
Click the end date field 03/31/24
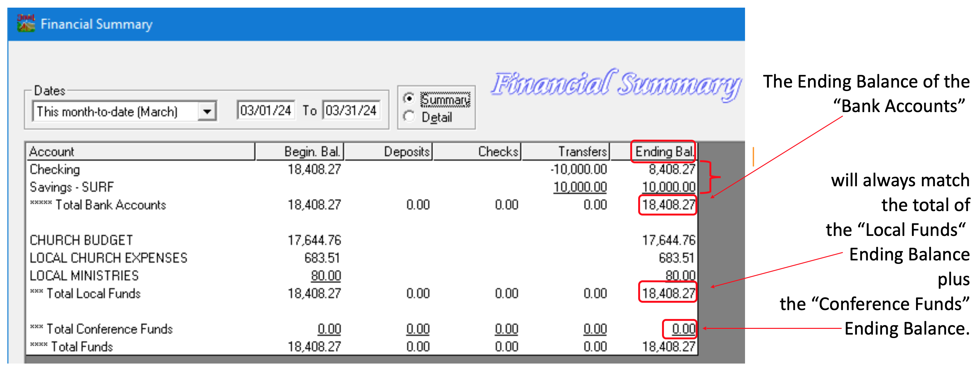[x=351, y=110]
